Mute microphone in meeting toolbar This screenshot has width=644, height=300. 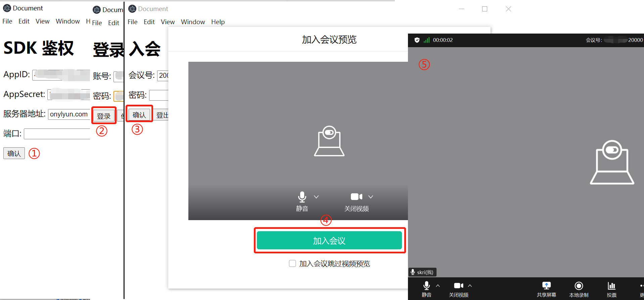pyautogui.click(x=426, y=289)
